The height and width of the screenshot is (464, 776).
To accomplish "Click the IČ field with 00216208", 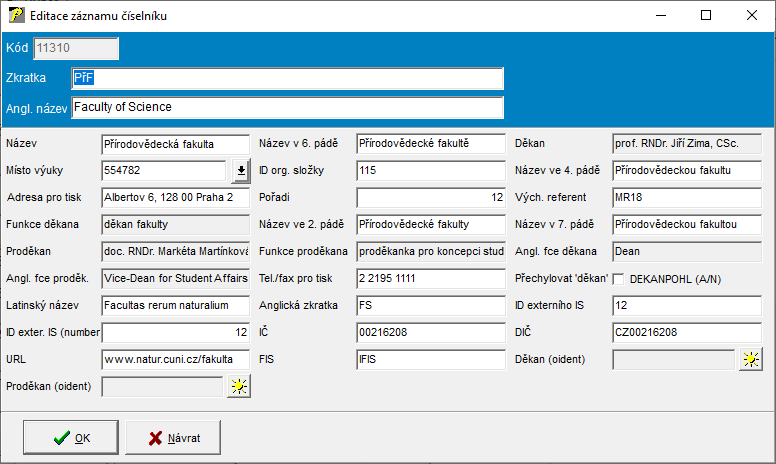I will pos(431,332).
